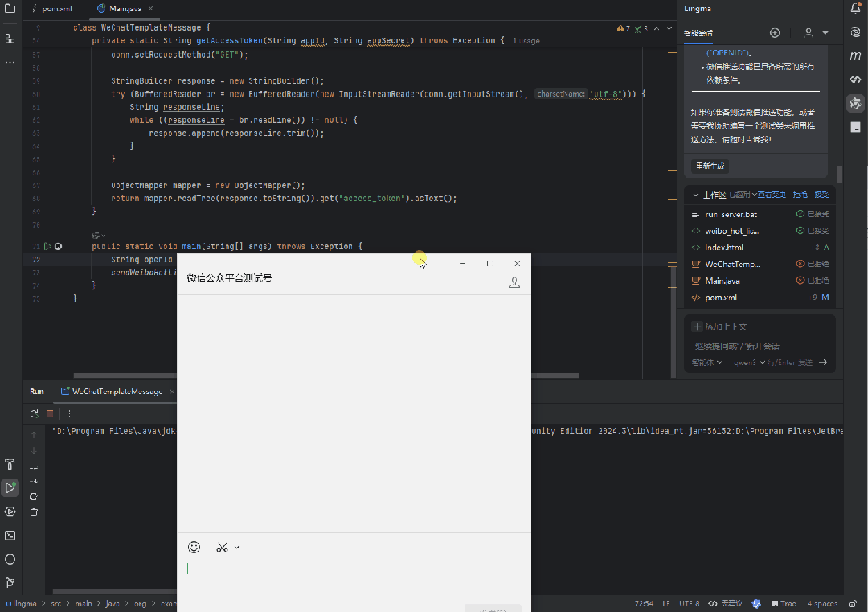
Task: Open the Problems tool window
Action: pyautogui.click(x=10, y=559)
